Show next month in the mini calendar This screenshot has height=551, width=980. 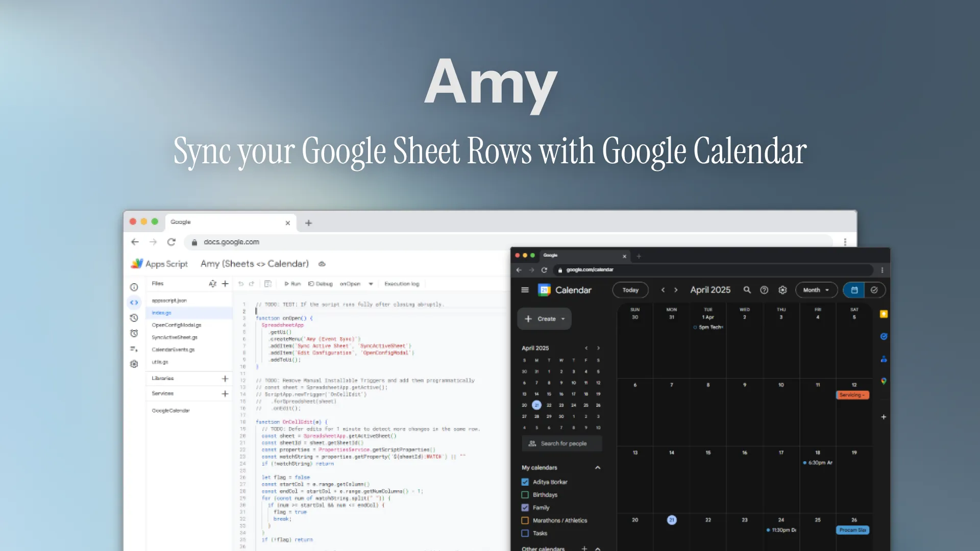pos(598,348)
